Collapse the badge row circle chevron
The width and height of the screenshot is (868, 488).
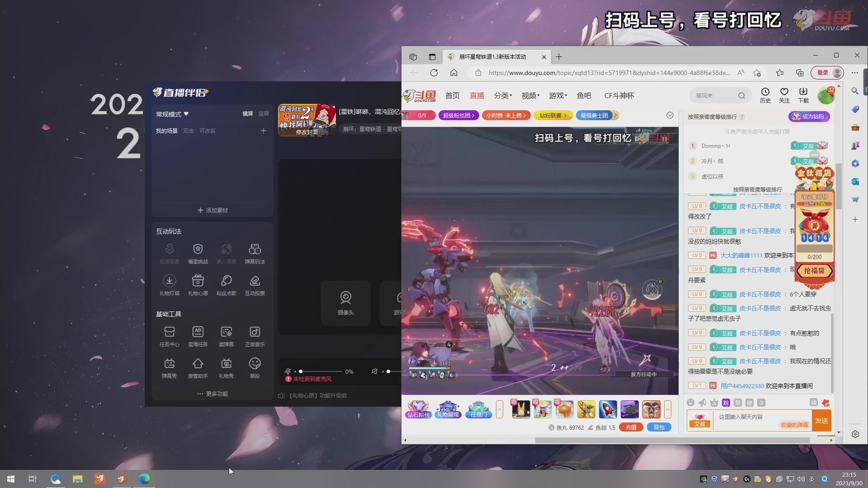click(670, 115)
